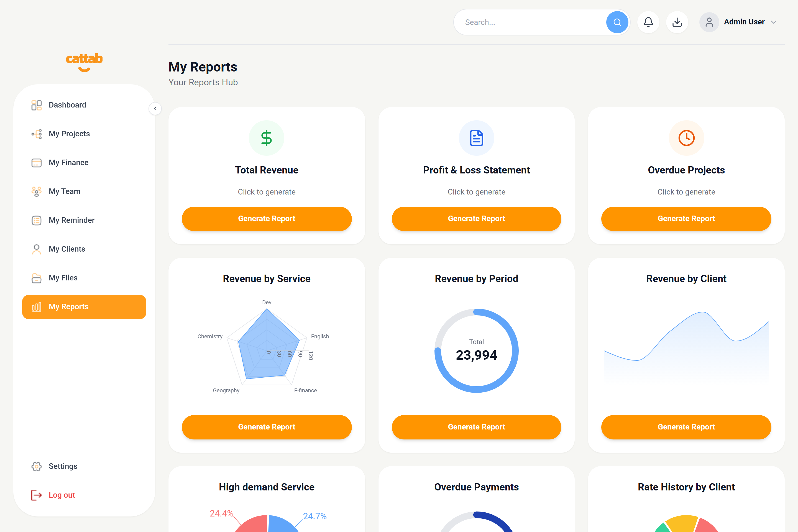
Task: Open My Finance menu item
Action: tap(84, 163)
